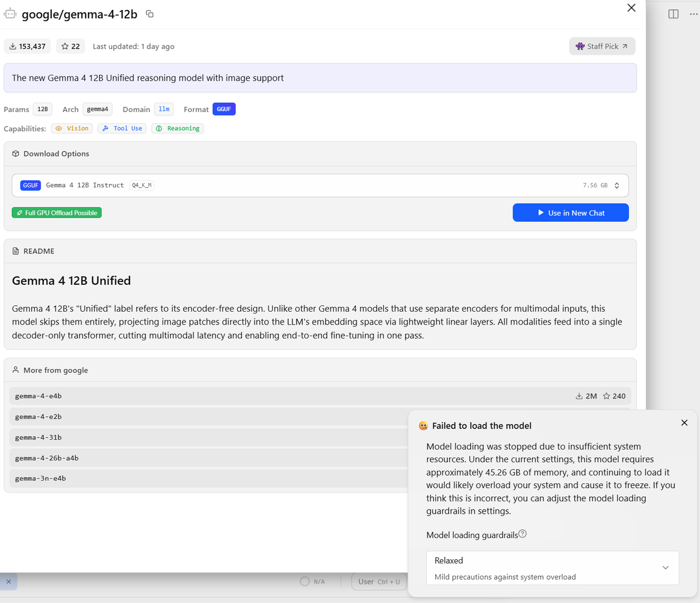This screenshot has height=603, width=700.
Task: Click the Vision capability badge
Action: point(72,128)
